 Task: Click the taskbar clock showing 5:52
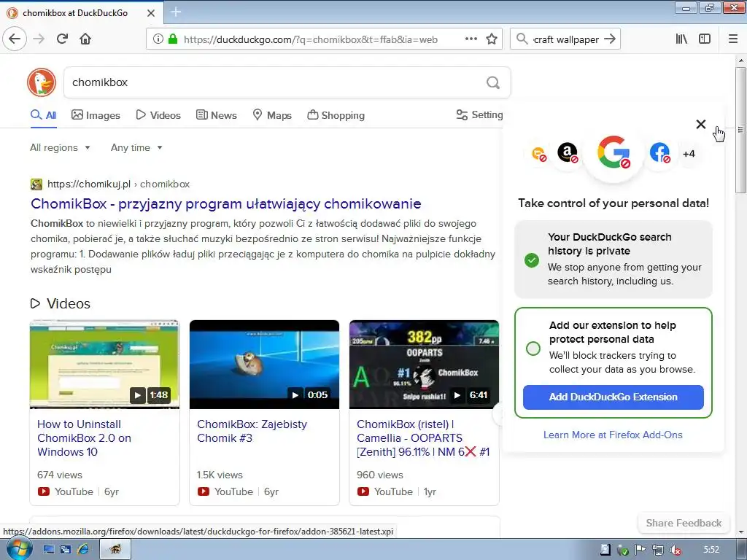[711, 550]
